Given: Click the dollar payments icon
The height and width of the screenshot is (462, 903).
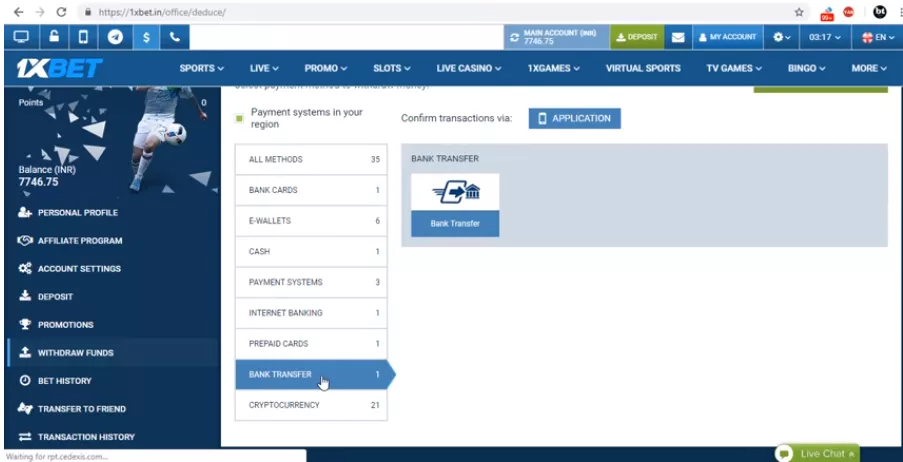Looking at the screenshot, I should [x=146, y=37].
